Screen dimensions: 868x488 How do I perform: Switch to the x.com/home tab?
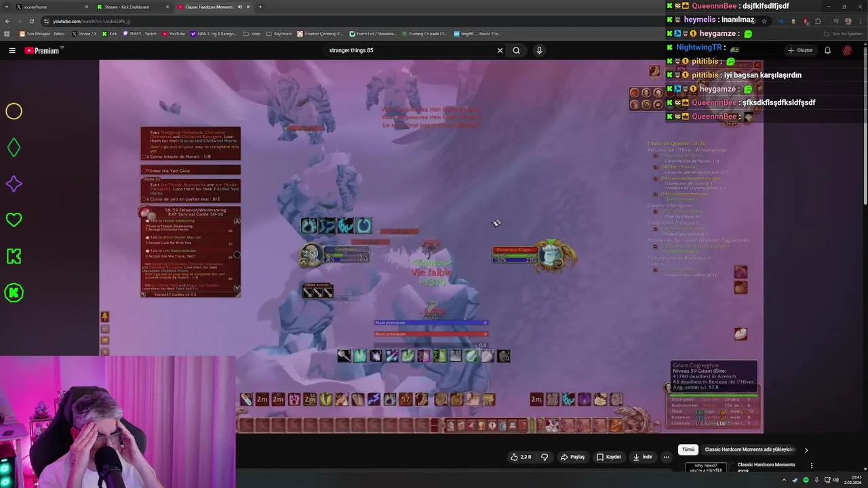pos(53,7)
